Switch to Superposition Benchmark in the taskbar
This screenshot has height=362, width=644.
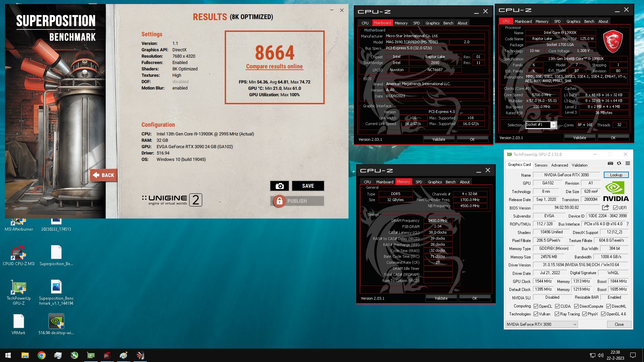tap(140, 355)
